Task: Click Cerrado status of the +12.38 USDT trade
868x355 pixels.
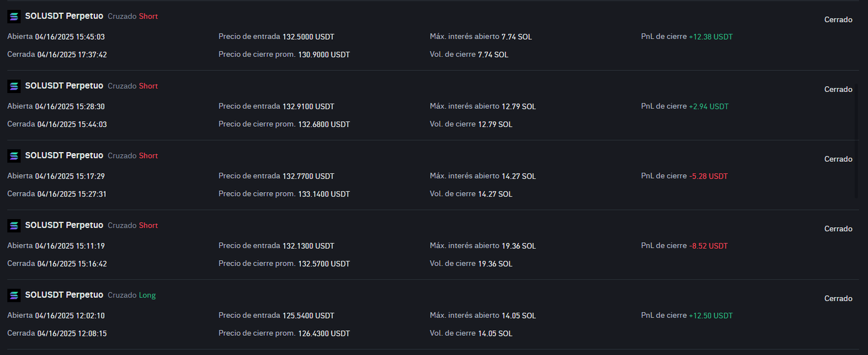Action: click(838, 20)
